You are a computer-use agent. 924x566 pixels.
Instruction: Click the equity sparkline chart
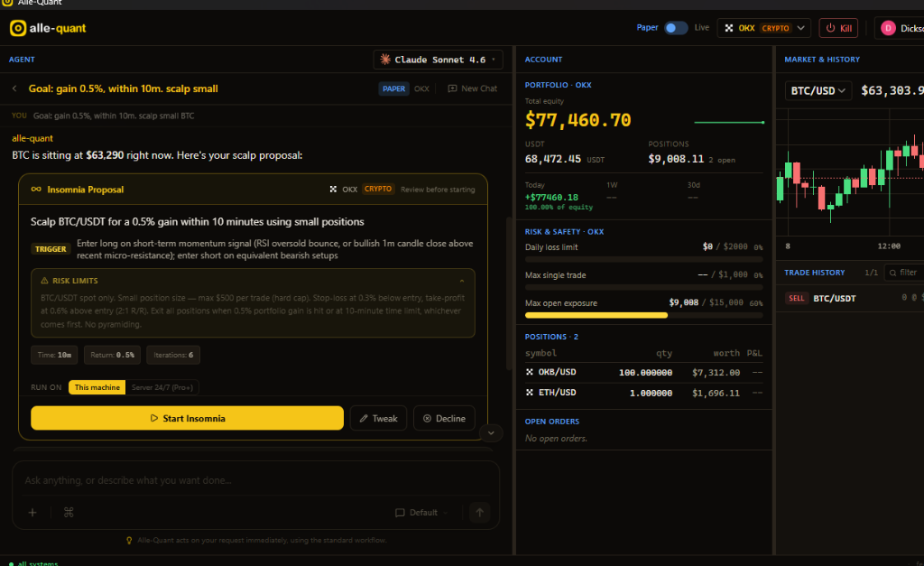(x=729, y=122)
